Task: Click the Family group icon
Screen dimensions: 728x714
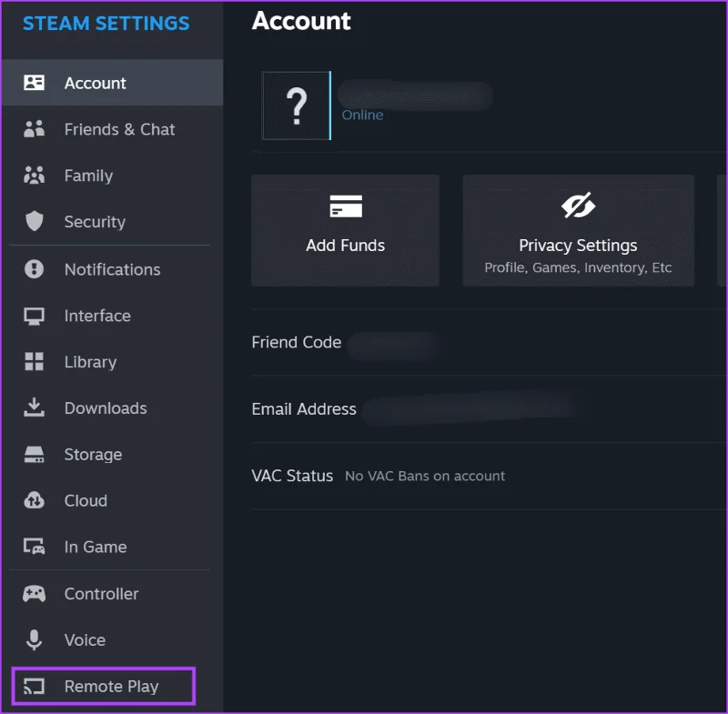Action: (34, 176)
